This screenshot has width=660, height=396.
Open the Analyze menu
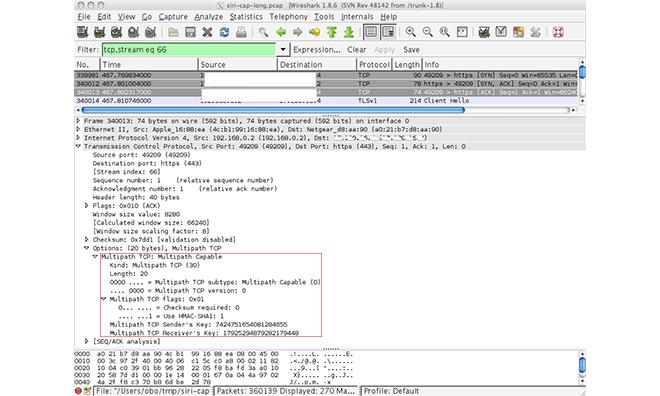[209, 17]
